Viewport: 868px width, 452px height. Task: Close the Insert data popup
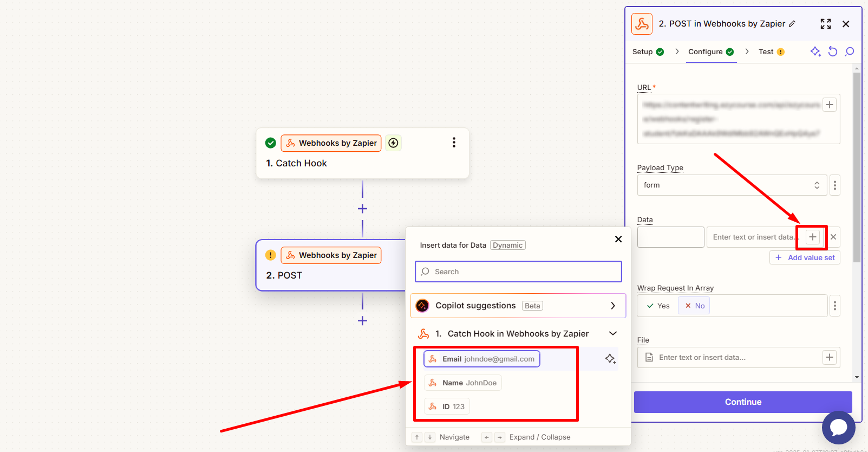pyautogui.click(x=618, y=239)
